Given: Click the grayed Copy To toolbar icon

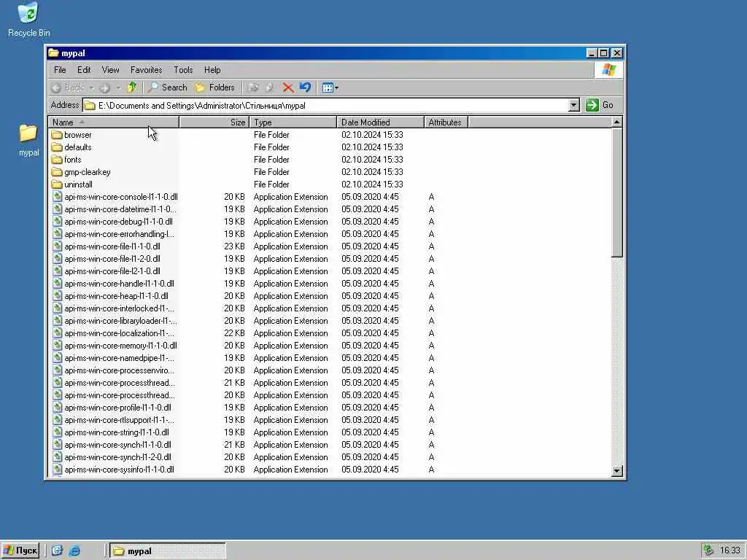Looking at the screenshot, I should 270,87.
